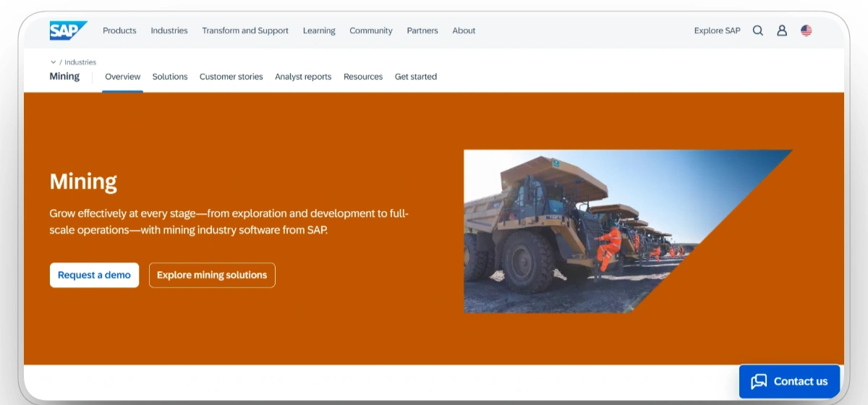
Task: Switch to the Solutions tab
Action: (170, 77)
